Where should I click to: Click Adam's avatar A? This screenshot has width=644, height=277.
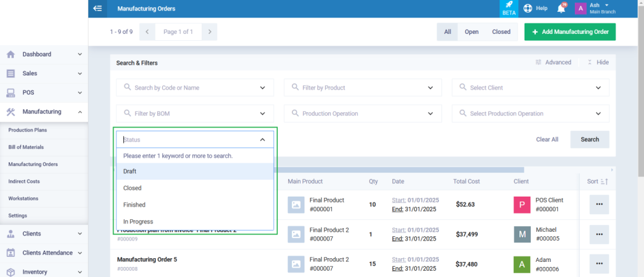point(522,264)
